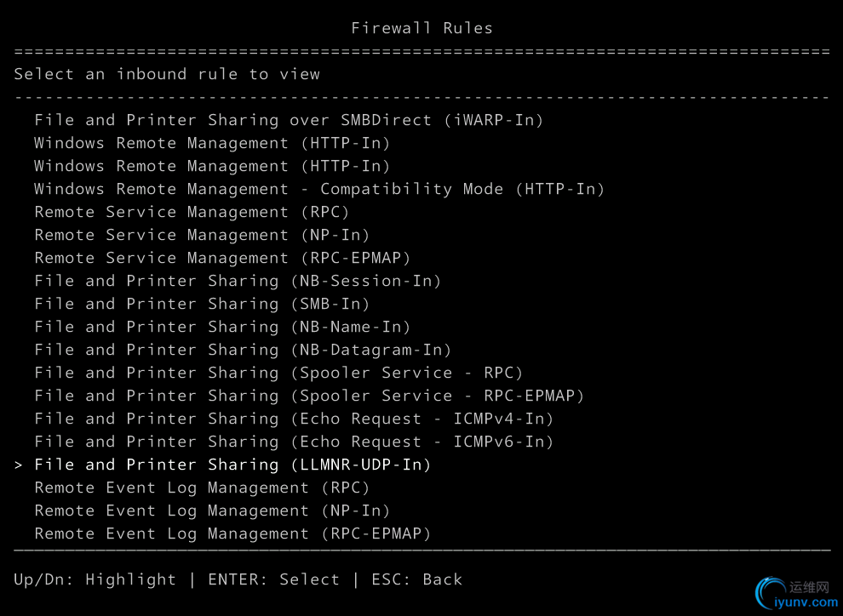Select File and Printer Sharing (NB-Name-In)
Screen dimensions: 843x616
pos(222,327)
